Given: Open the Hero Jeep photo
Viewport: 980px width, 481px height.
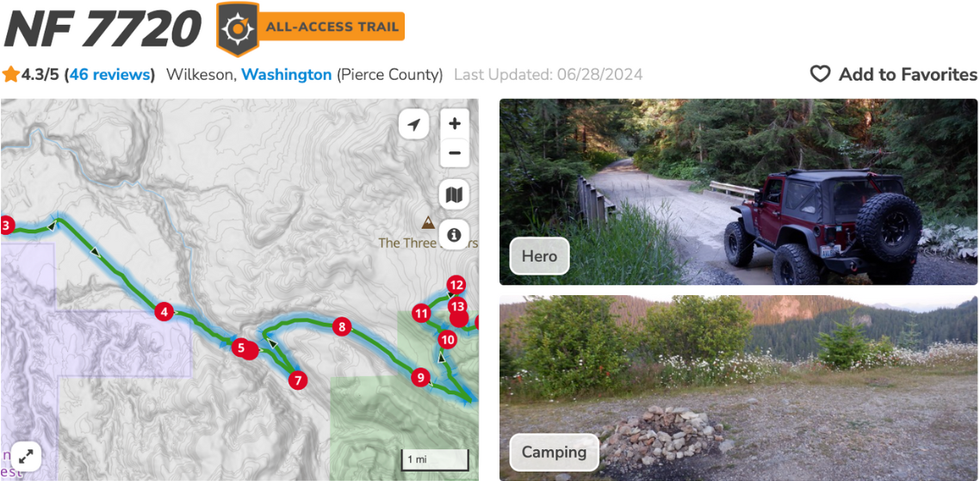Looking at the screenshot, I should [x=738, y=192].
